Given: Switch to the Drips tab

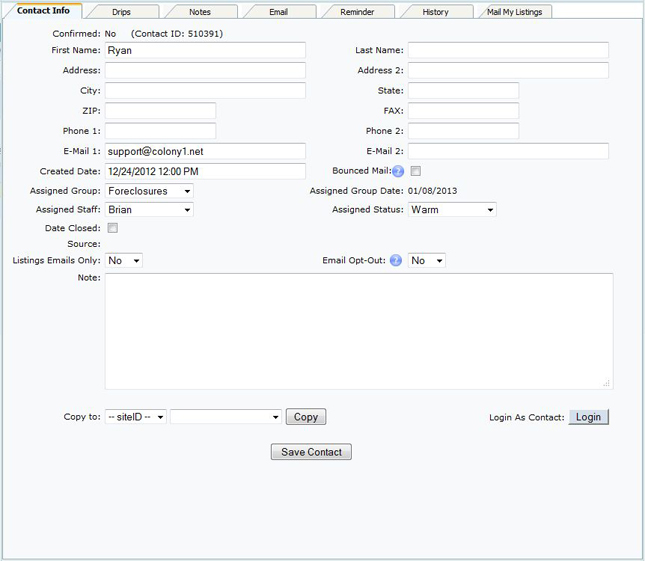Looking at the screenshot, I should coord(121,12).
